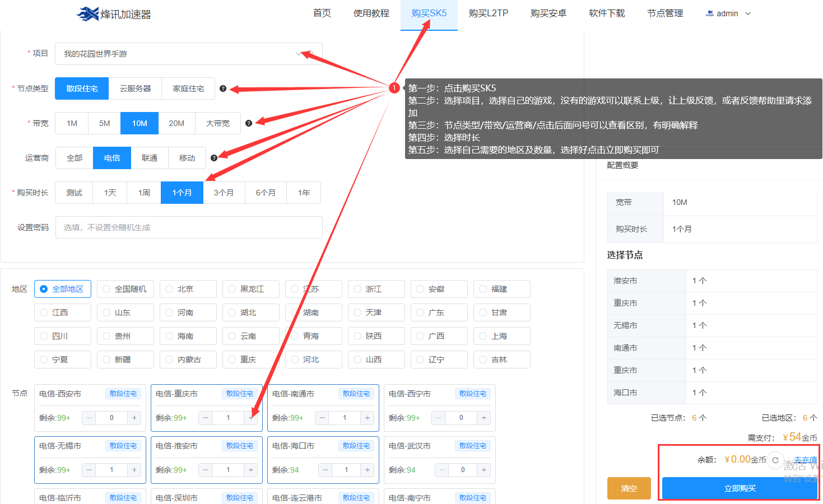Expand the admin account menu
Screen dimensions: 823x504
pos(729,13)
